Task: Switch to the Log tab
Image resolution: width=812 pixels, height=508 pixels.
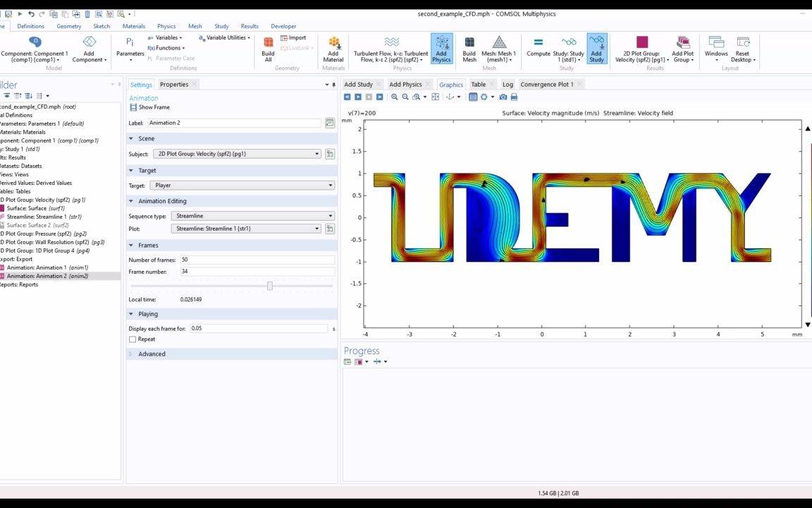Action: 508,85
